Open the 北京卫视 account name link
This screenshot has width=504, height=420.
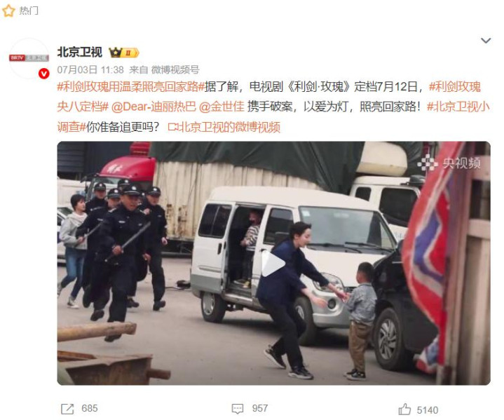pyautogui.click(x=80, y=52)
